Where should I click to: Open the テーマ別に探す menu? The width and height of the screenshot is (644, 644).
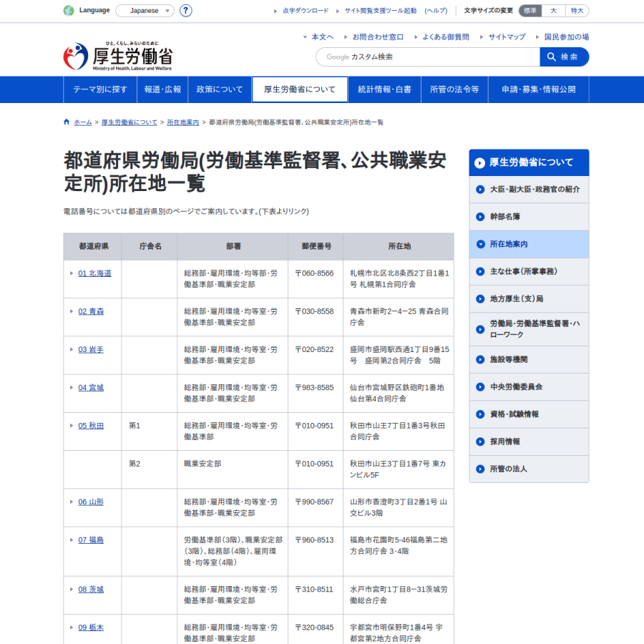point(100,89)
